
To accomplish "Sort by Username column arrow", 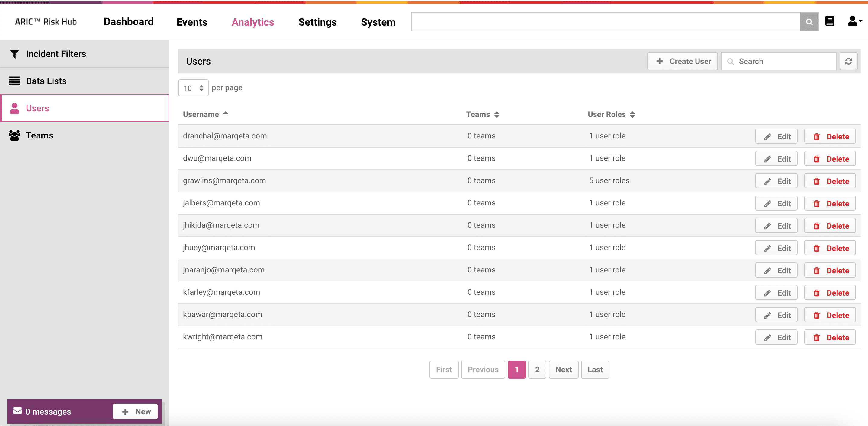I will [x=225, y=113].
